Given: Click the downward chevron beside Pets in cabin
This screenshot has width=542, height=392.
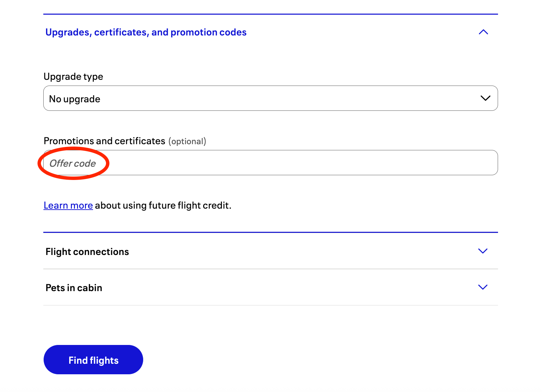Looking at the screenshot, I should [483, 287].
